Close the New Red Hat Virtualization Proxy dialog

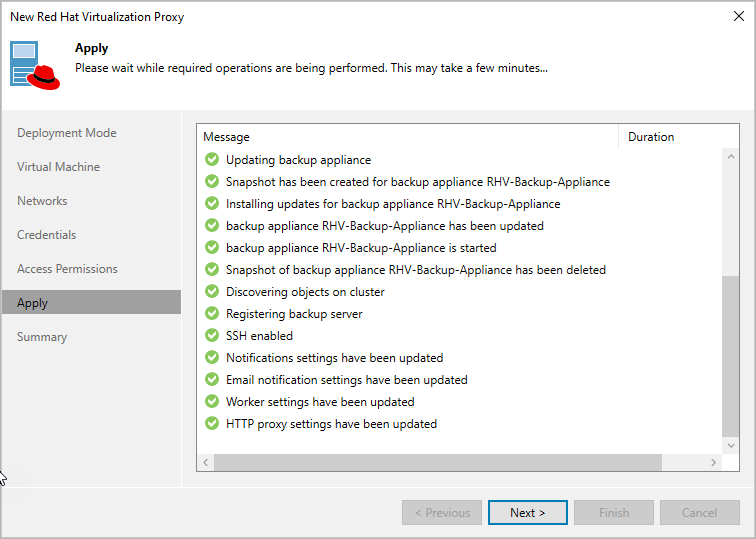[x=739, y=16]
